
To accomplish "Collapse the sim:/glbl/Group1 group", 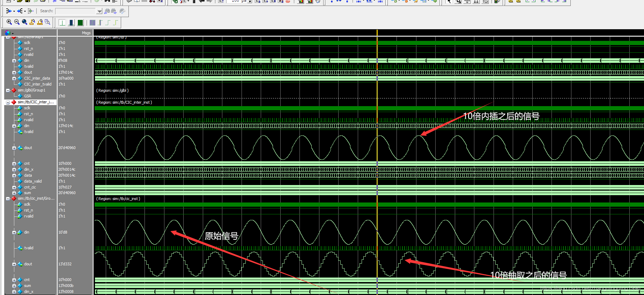I will pos(8,90).
